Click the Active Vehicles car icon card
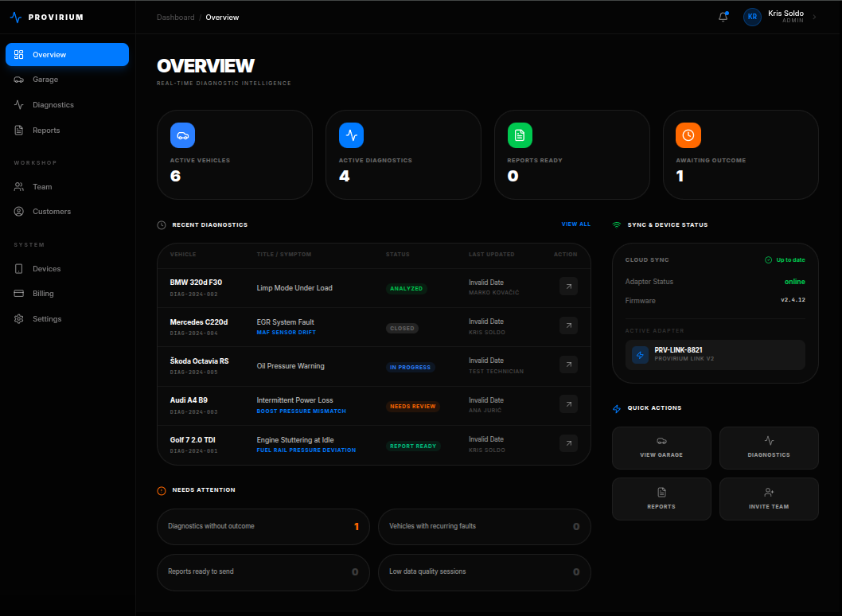Image resolution: width=842 pixels, height=616 pixels. pyautogui.click(x=182, y=135)
